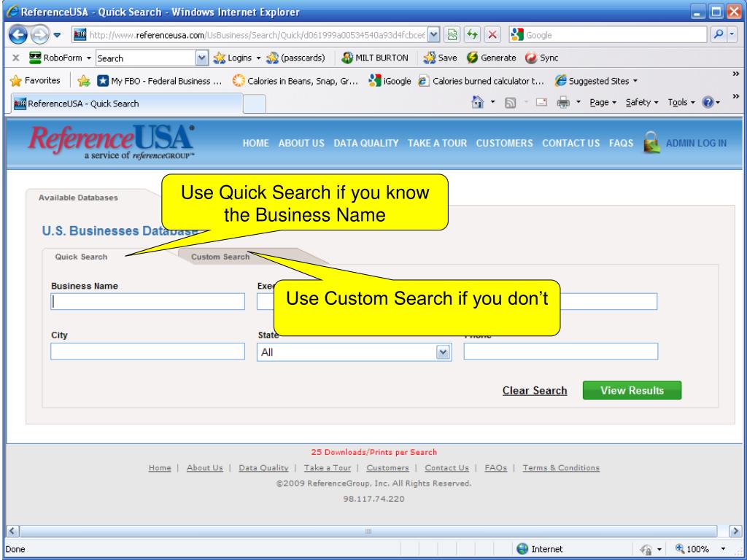Open CONTACT US in site navigation
This screenshot has height=560, width=747.
[x=570, y=143]
